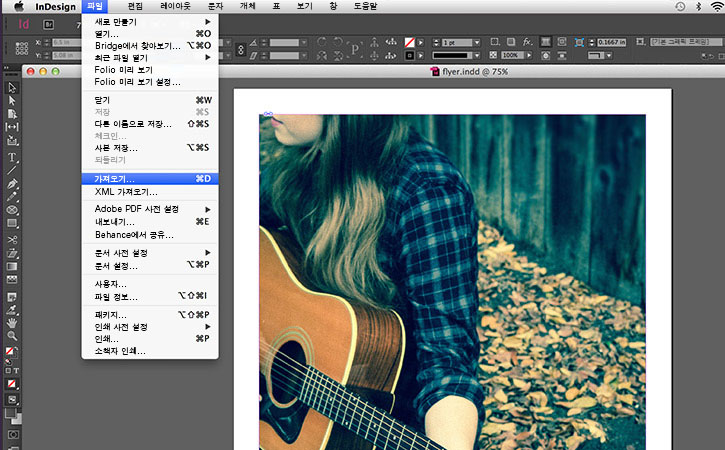
Task: Expand the fill color arrow in control bar
Action: (421, 42)
